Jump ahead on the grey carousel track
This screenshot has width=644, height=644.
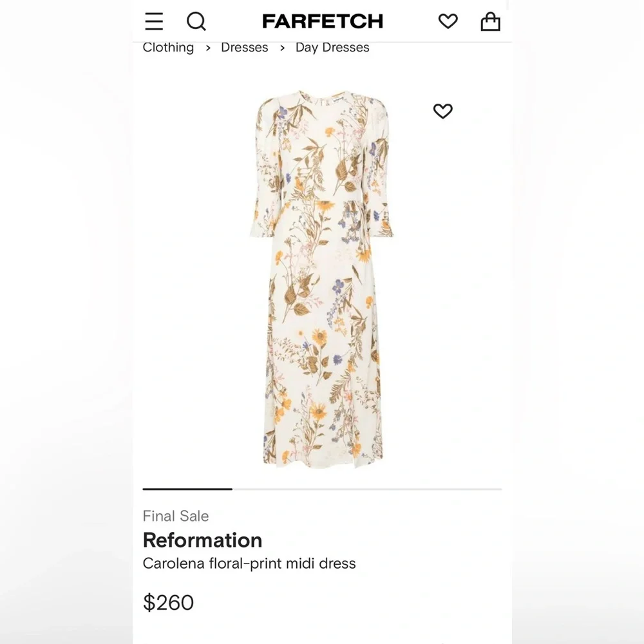tap(367, 489)
